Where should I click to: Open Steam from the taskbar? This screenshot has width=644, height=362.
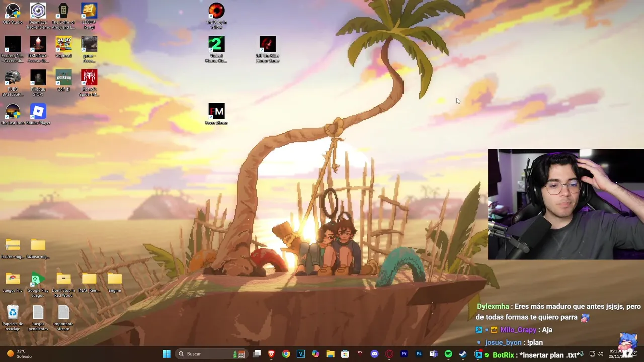463,354
